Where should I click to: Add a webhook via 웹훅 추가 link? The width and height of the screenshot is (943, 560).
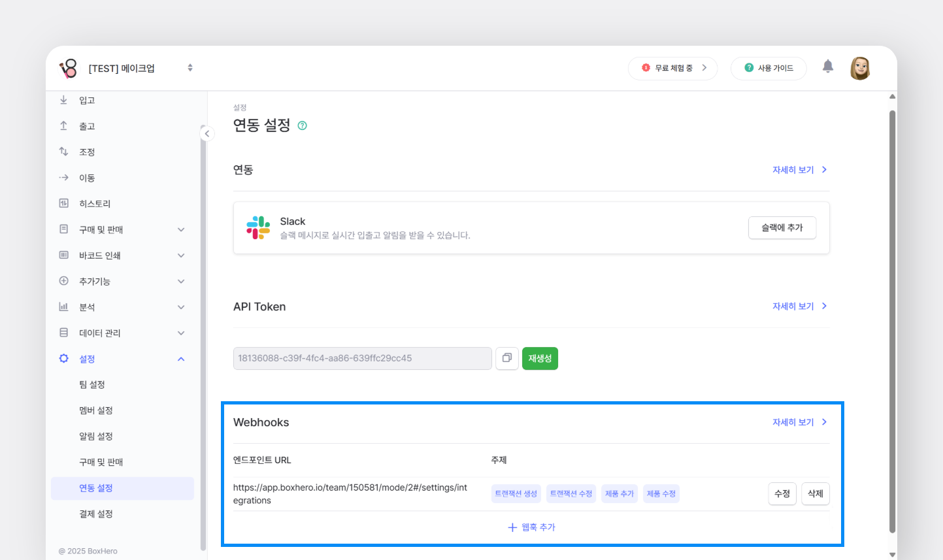pyautogui.click(x=532, y=527)
